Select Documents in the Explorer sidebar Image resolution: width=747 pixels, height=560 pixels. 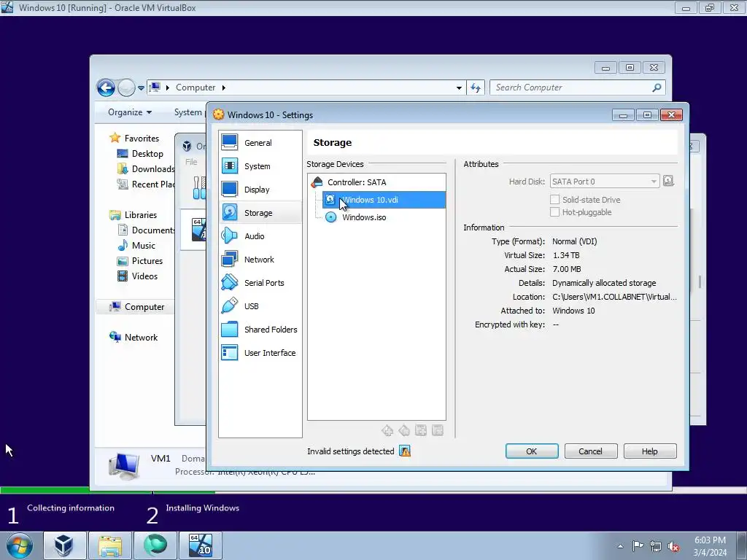click(146, 230)
